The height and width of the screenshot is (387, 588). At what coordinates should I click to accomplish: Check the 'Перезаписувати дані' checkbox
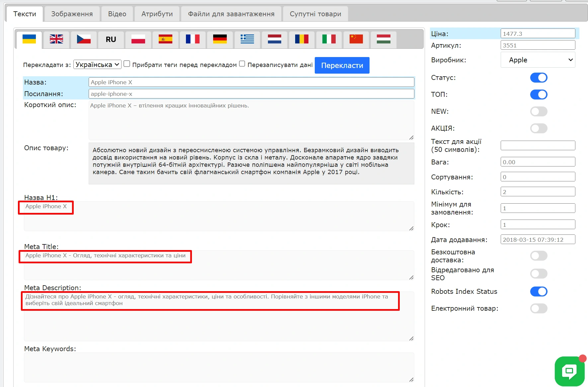pyautogui.click(x=242, y=64)
